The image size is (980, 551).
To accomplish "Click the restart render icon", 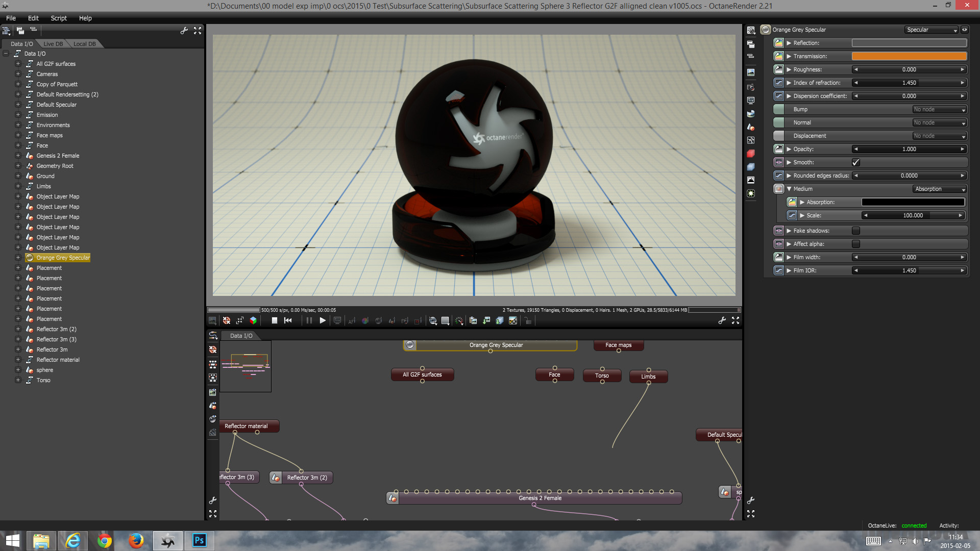I will click(288, 320).
